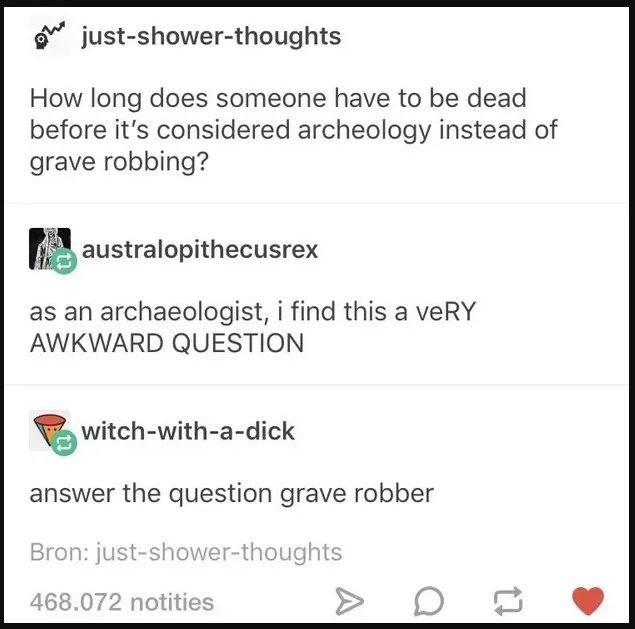This screenshot has height=629, width=635.
Task: Share post with paper plane icon
Action: click(349, 601)
